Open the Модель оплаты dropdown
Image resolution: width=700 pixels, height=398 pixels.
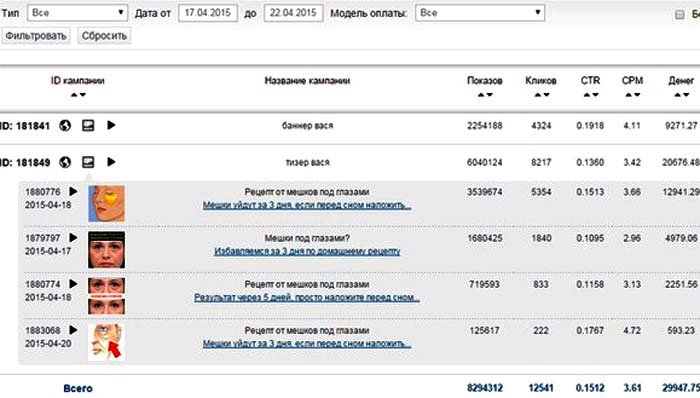(x=480, y=13)
